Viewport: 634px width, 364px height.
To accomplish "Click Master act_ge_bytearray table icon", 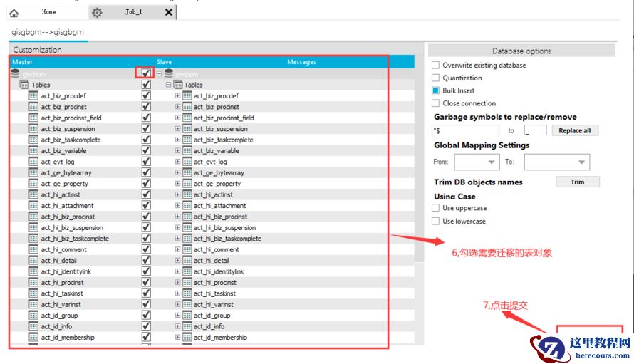I will click(x=33, y=172).
